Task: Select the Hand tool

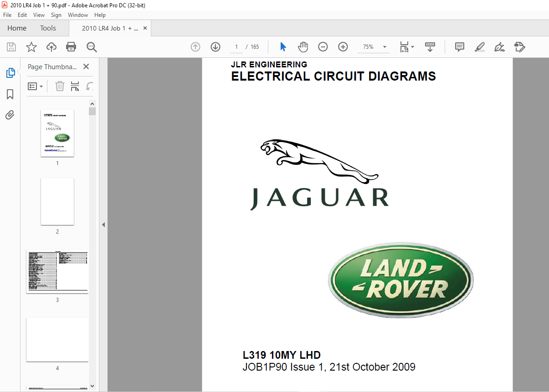Action: [303, 47]
